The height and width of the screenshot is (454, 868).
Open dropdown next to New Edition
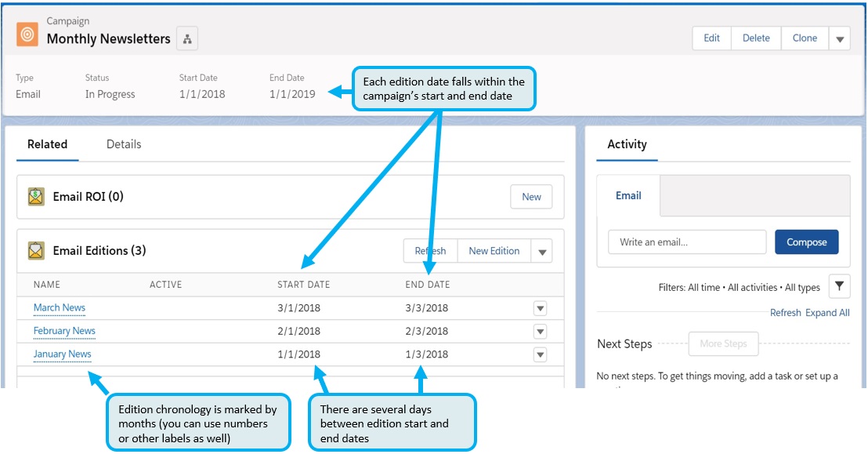pyautogui.click(x=541, y=251)
